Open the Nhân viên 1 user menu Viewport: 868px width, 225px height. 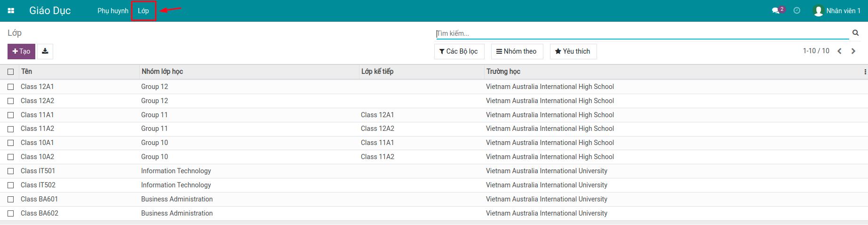[837, 11]
